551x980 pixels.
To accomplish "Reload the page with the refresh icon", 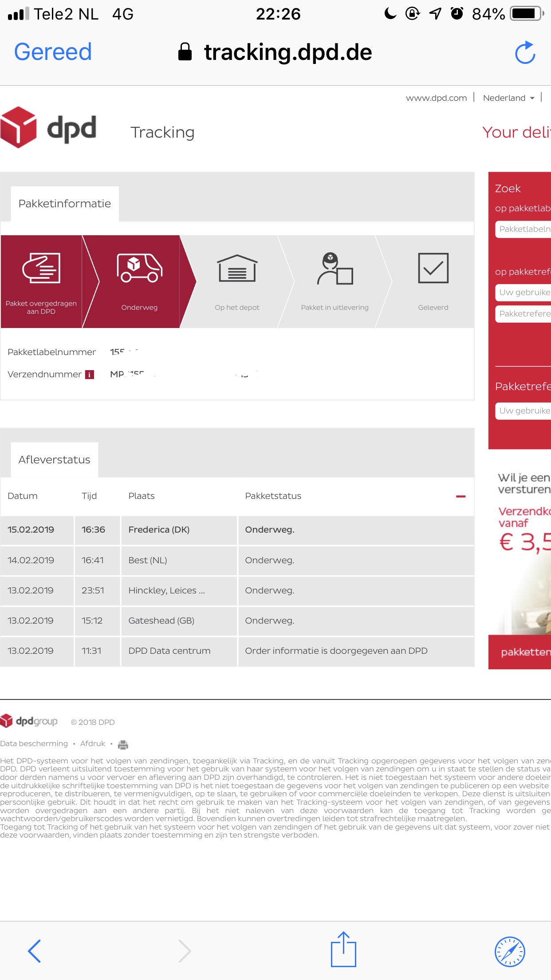I will tap(525, 53).
